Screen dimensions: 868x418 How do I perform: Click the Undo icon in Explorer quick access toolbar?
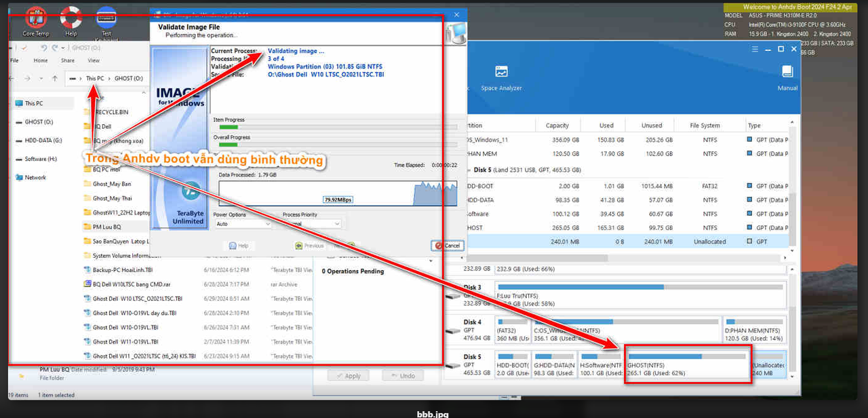43,48
